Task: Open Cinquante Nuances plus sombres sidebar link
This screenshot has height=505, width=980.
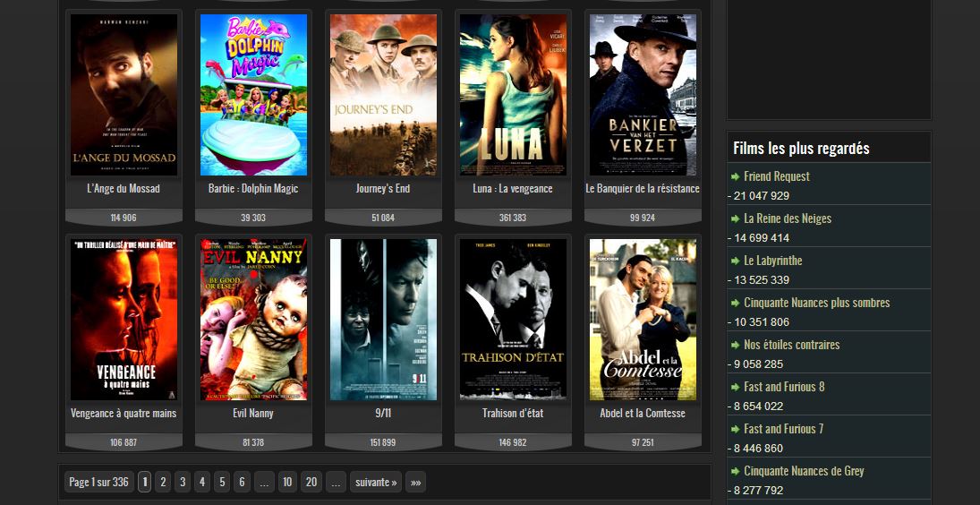Action: [816, 303]
